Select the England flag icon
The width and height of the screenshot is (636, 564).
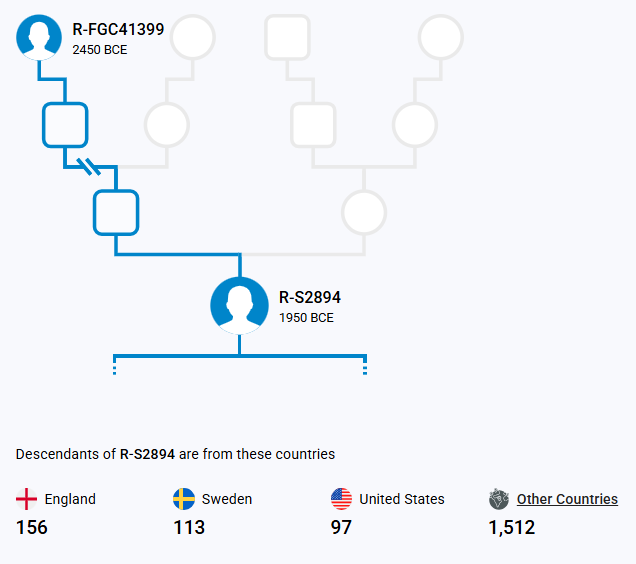26,499
